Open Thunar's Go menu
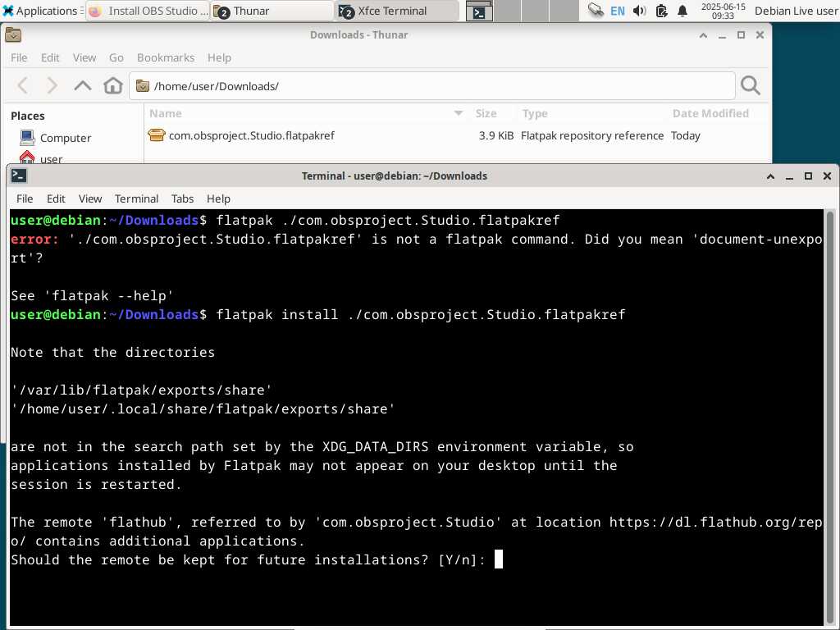840x630 pixels. pos(116,57)
